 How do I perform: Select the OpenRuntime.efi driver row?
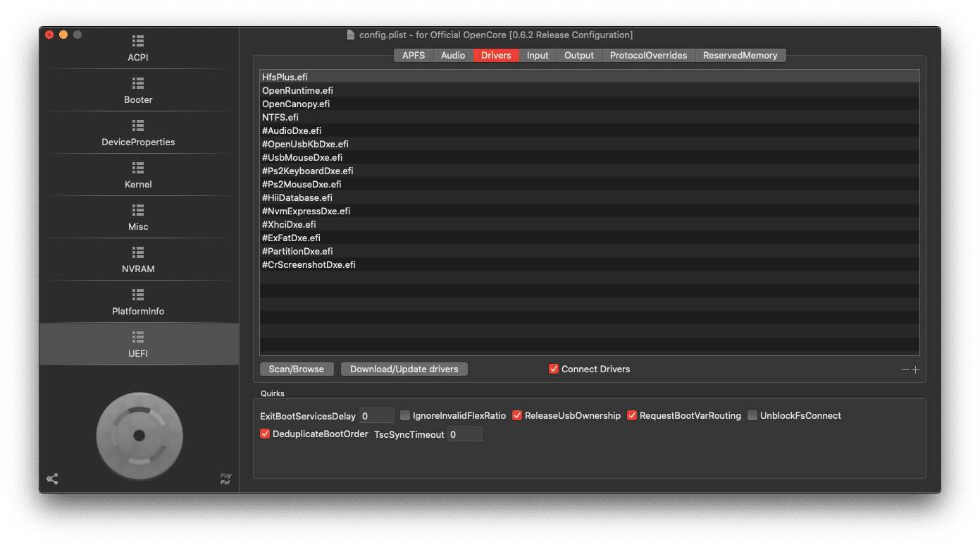point(590,90)
